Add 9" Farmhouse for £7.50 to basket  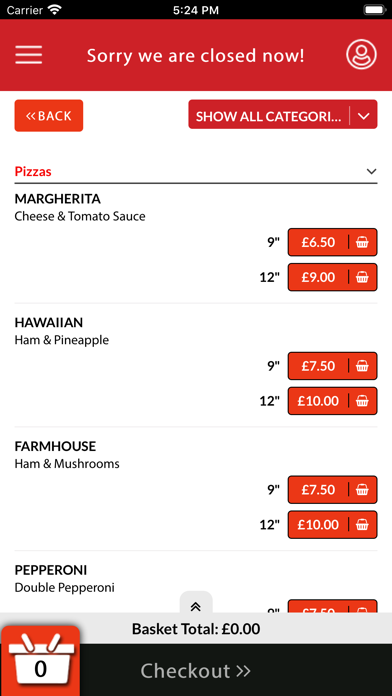pyautogui.click(x=333, y=490)
